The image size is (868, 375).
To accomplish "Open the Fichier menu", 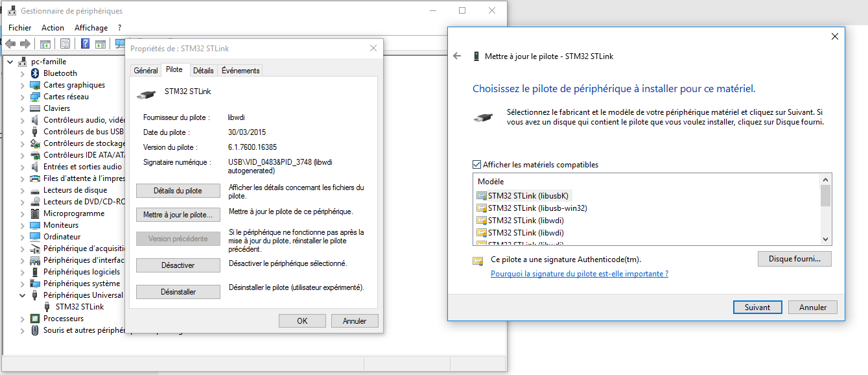I will tap(20, 28).
